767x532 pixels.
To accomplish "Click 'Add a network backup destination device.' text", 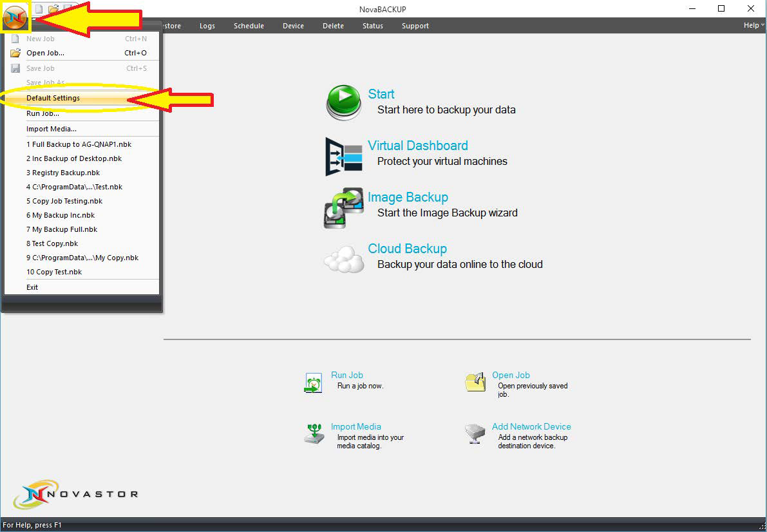I will pyautogui.click(x=533, y=441).
